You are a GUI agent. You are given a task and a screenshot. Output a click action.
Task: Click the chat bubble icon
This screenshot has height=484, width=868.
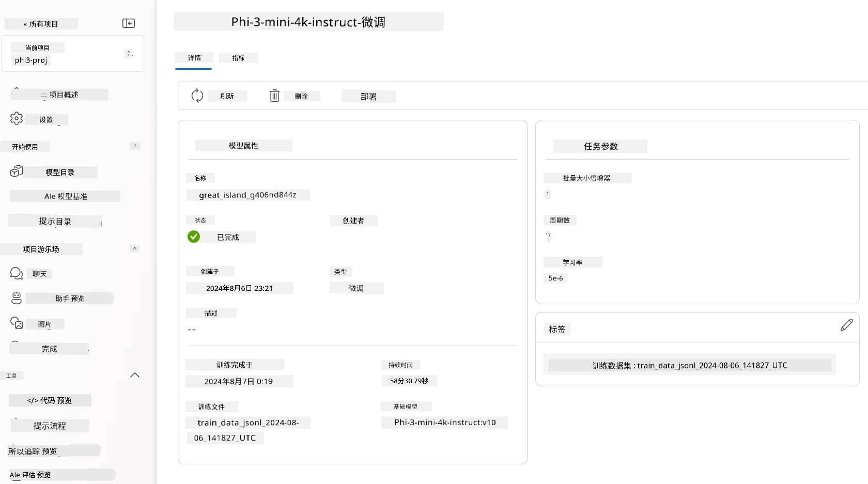pyautogui.click(x=17, y=273)
